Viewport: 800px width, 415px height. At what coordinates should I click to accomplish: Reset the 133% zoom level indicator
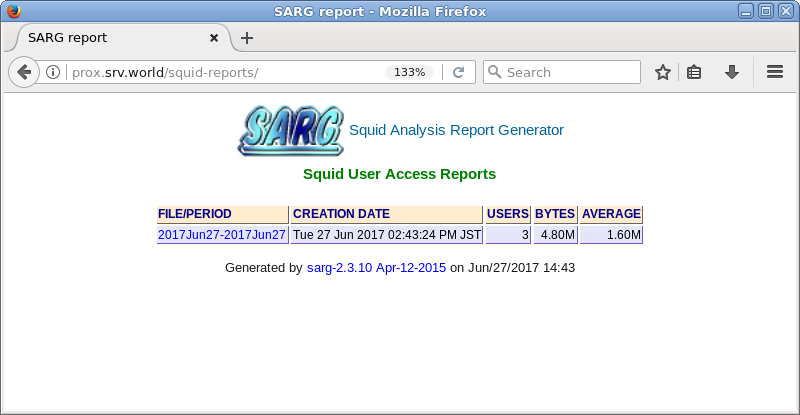pyautogui.click(x=410, y=72)
